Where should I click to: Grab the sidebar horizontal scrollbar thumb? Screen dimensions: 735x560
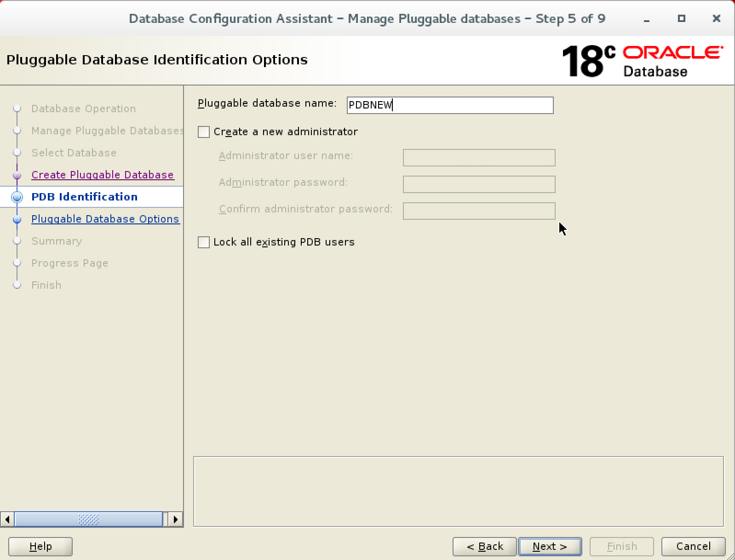[x=88, y=520]
